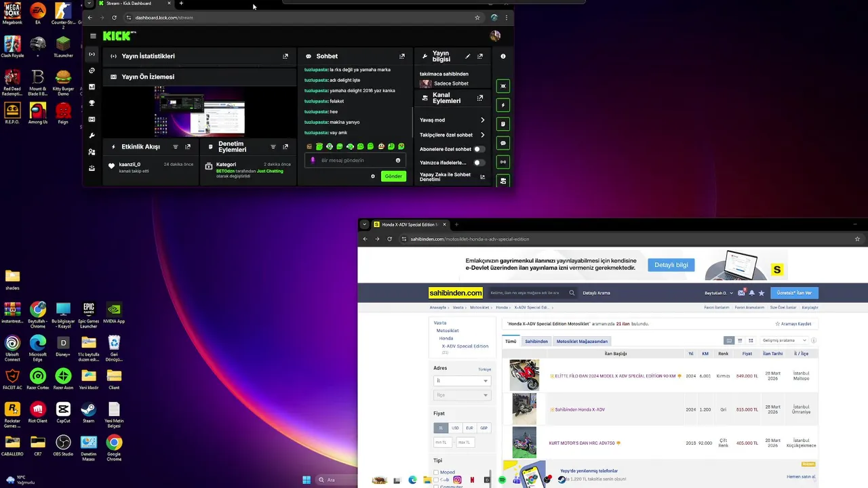Viewport: 868px width, 488px height.
Task: Open Detaylı Arama link
Action: [x=597, y=293]
